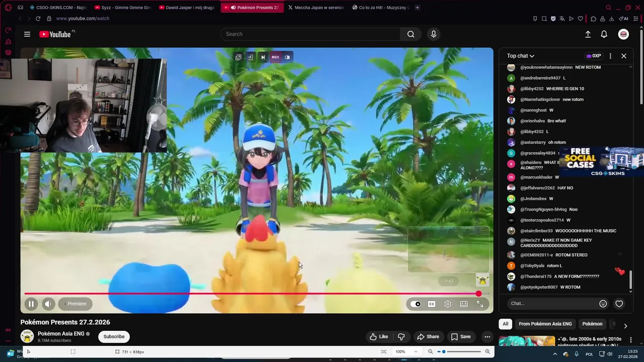Open the Opera menu logo
The width and height of the screenshot is (644, 362).
(x=9, y=8)
